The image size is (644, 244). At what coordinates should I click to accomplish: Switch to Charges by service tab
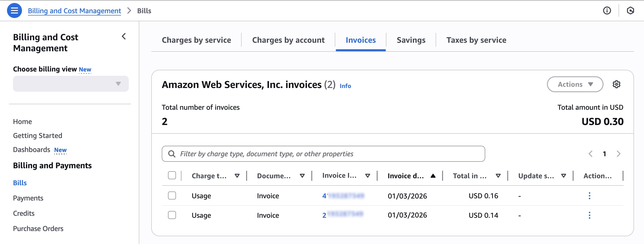196,40
